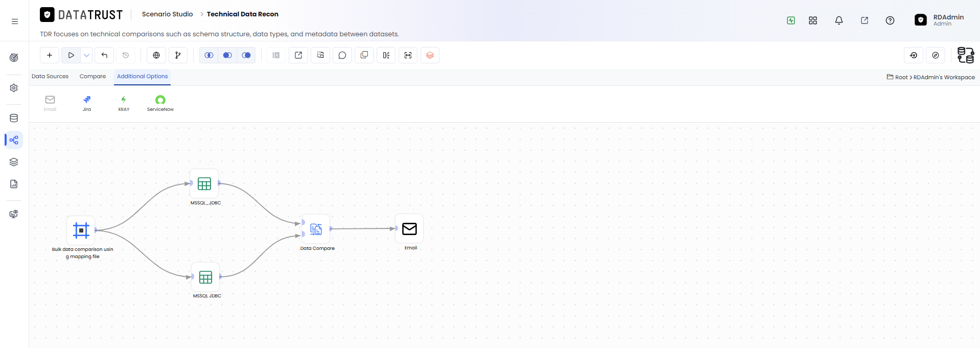Screen dimensions: 980x348
Task: Click the header external link icon
Action: (x=865, y=20)
